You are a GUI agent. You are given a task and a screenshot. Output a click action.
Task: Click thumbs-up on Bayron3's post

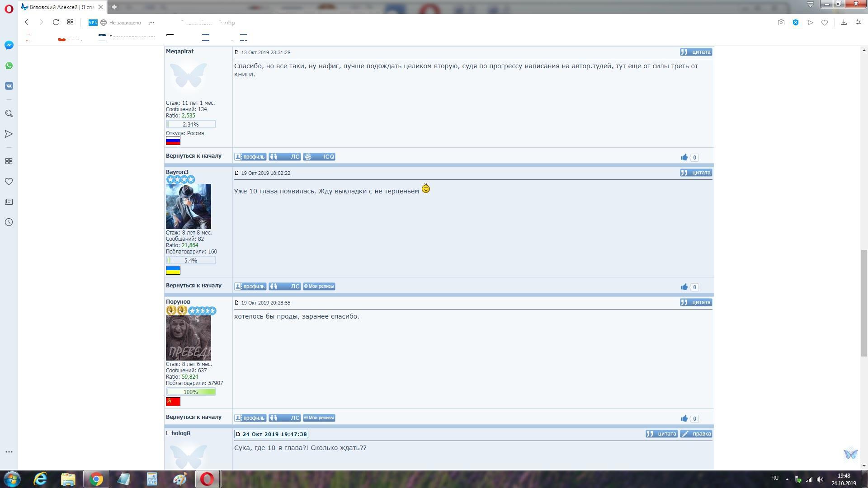tap(684, 287)
